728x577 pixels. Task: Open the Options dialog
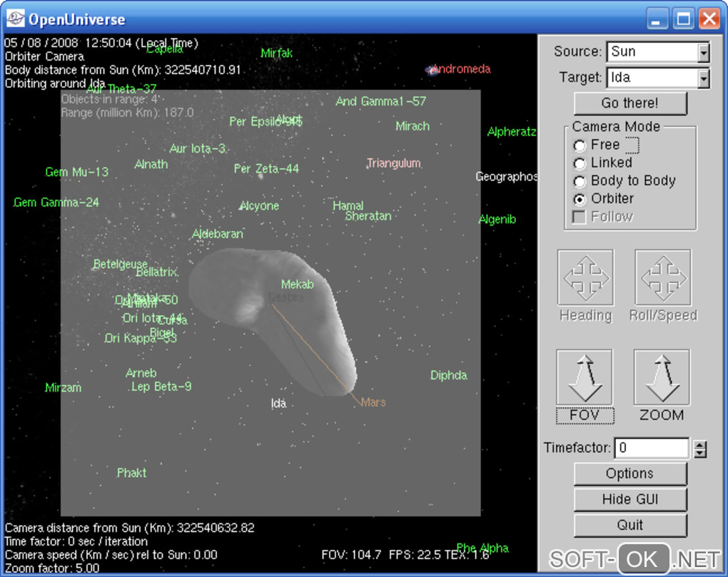point(630,474)
